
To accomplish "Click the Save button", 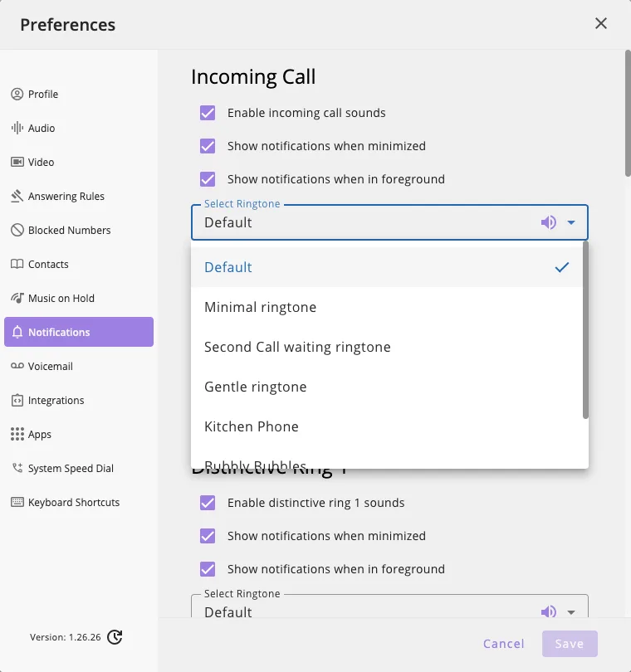I will pyautogui.click(x=570, y=644).
